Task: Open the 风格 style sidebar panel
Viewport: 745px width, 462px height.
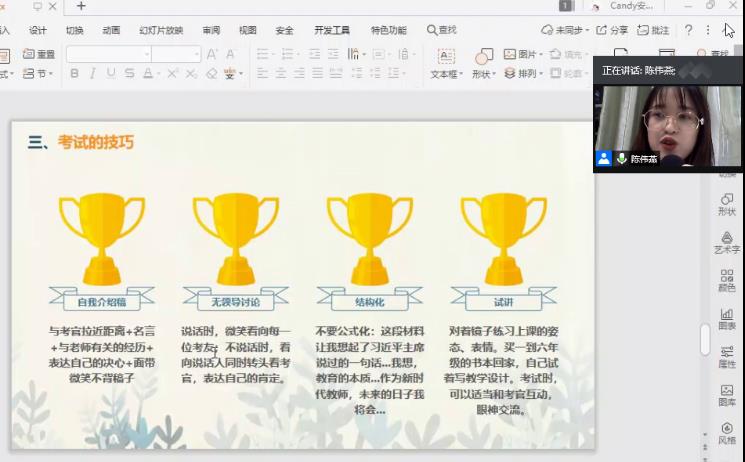Action: tap(727, 433)
